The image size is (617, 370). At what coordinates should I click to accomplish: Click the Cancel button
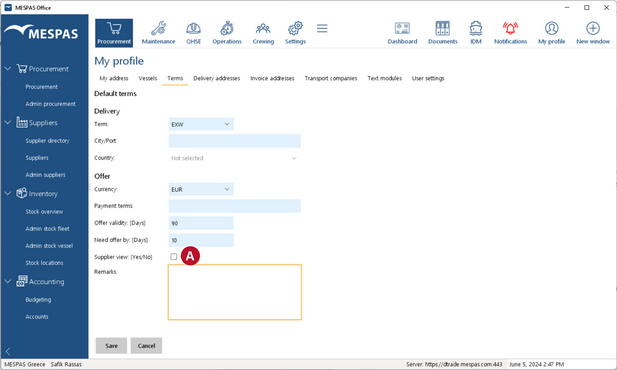point(146,346)
